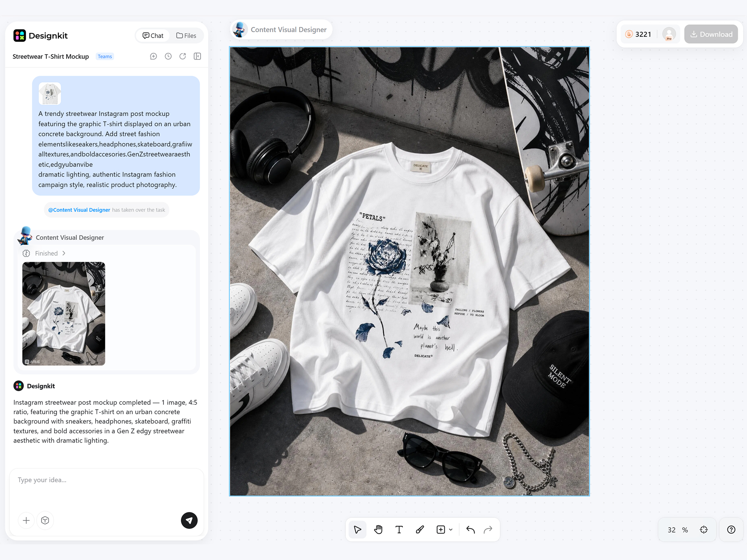Start a new chat with plus-bubble icon
Screen dimensions: 747x560
pos(154,56)
